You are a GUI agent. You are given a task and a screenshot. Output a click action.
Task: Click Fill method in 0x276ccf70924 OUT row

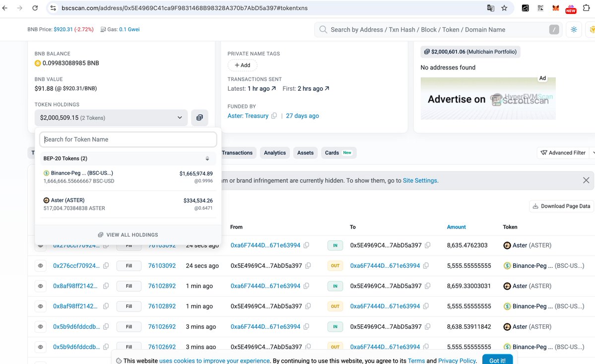pyautogui.click(x=129, y=266)
